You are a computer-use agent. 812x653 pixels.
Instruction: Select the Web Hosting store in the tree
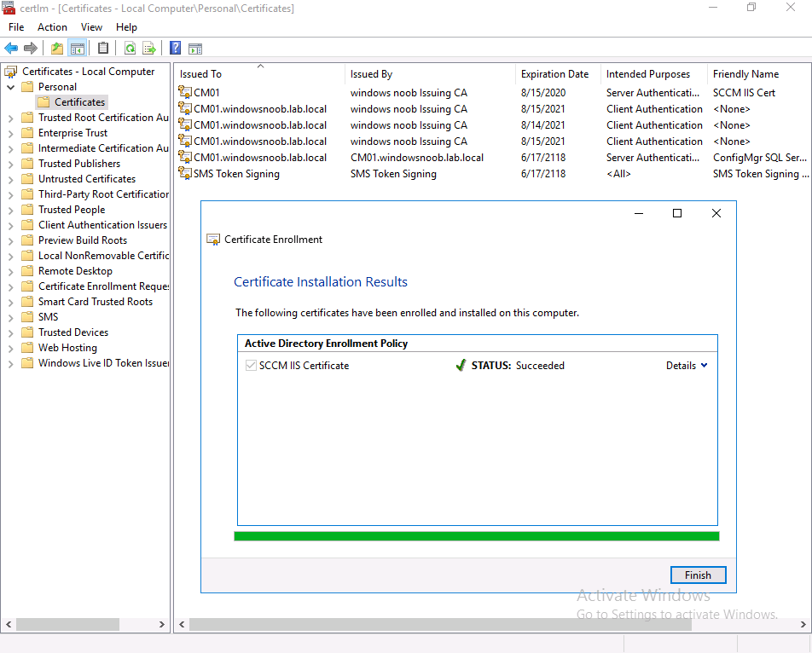68,348
